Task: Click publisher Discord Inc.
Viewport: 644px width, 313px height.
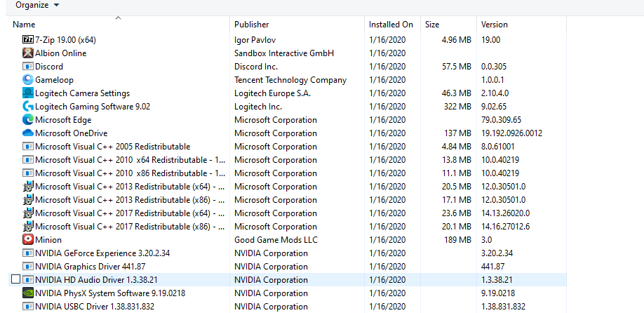Action: click(256, 67)
